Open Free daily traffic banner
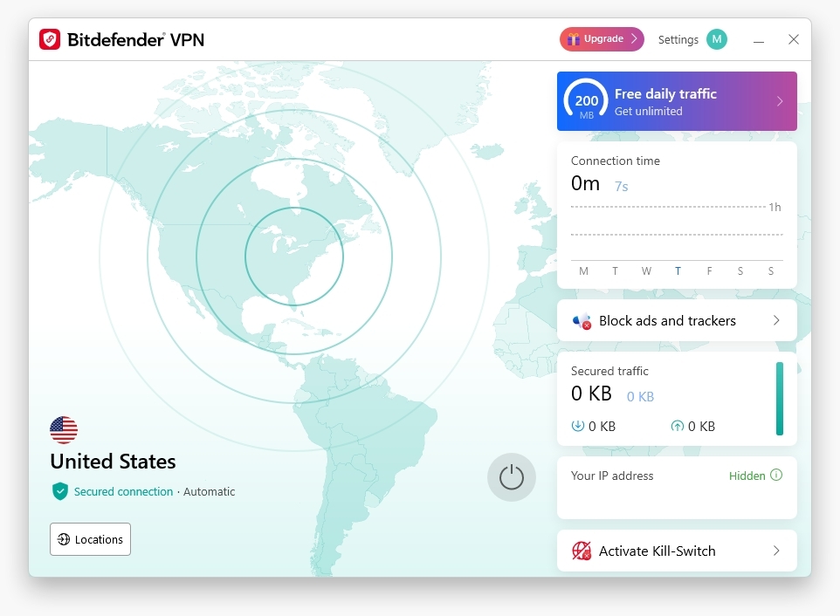The height and width of the screenshot is (616, 840). pos(677,101)
